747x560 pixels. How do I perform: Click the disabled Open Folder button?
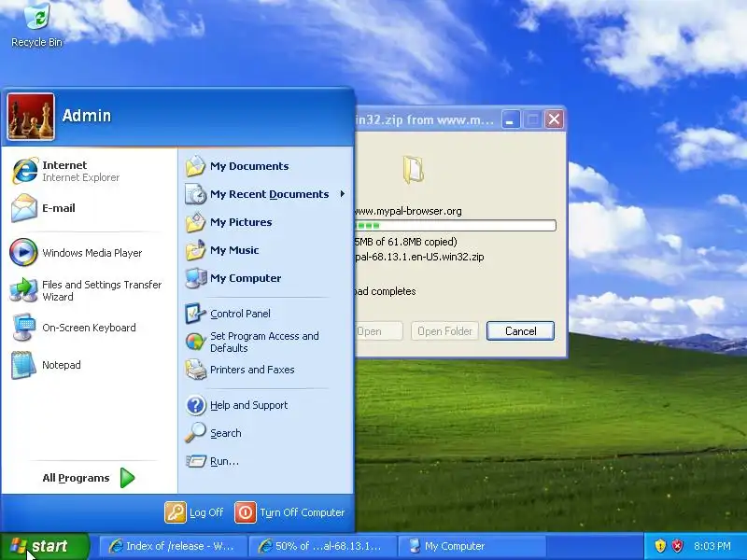444,331
